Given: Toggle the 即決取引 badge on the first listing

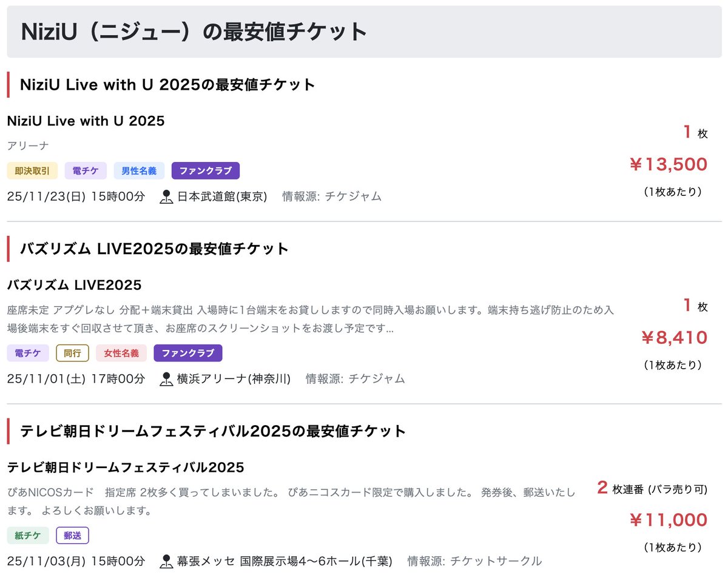Looking at the screenshot, I should click(x=32, y=170).
